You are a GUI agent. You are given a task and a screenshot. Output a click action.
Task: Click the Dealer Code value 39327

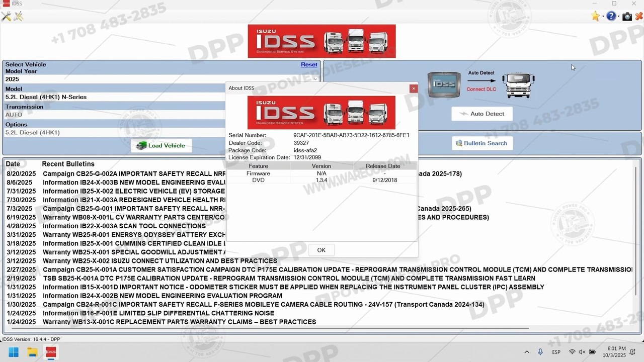click(x=301, y=143)
